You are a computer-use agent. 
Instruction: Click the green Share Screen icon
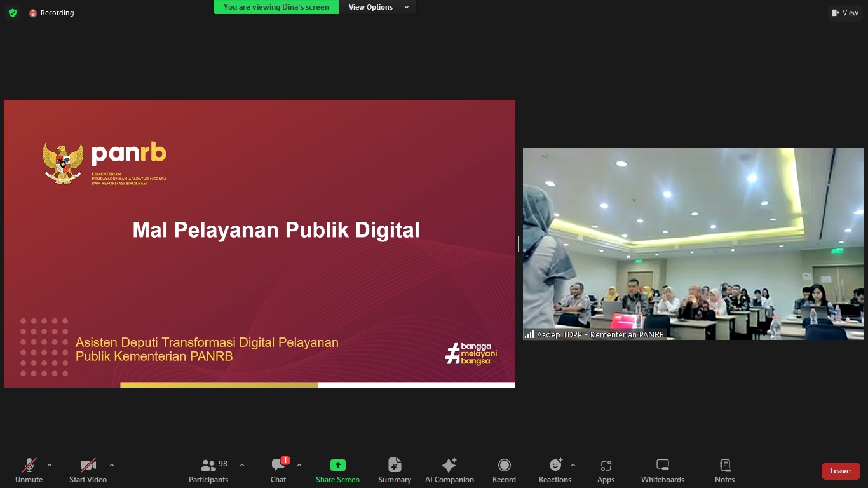(337, 465)
